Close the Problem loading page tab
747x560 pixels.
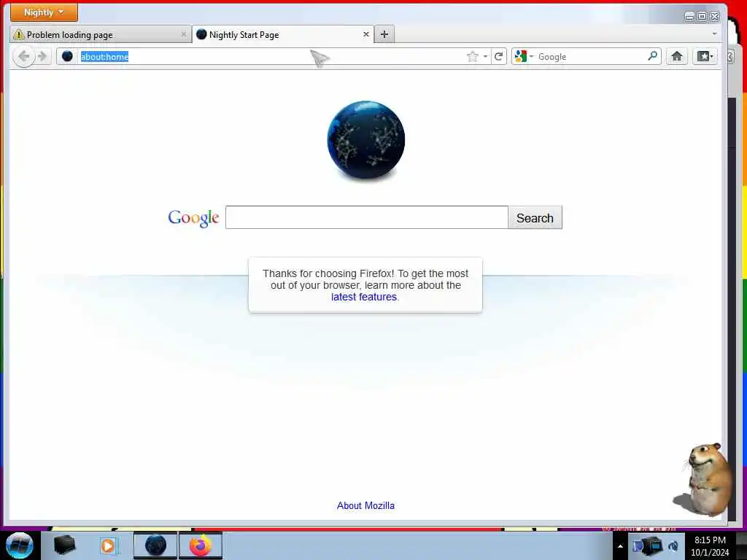point(183,34)
